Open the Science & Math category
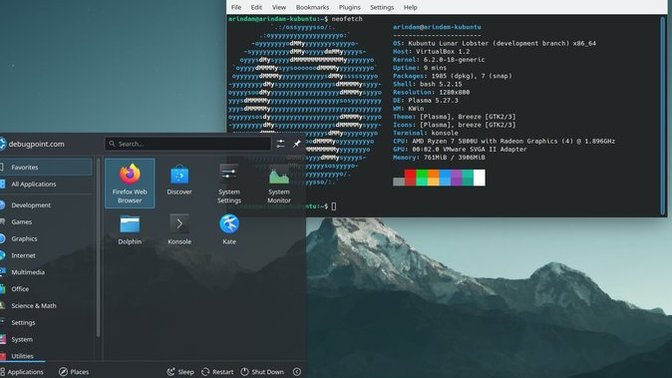This screenshot has width=672, height=378. click(46, 305)
